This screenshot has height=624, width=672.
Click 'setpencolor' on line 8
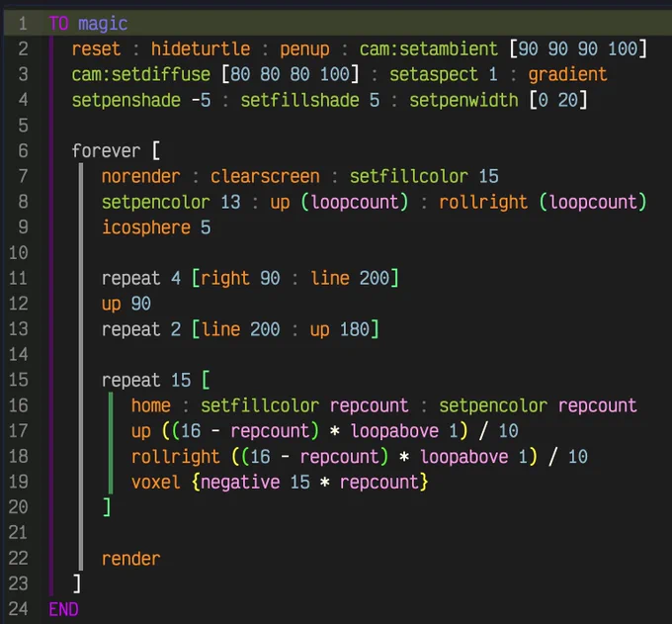[155, 203]
